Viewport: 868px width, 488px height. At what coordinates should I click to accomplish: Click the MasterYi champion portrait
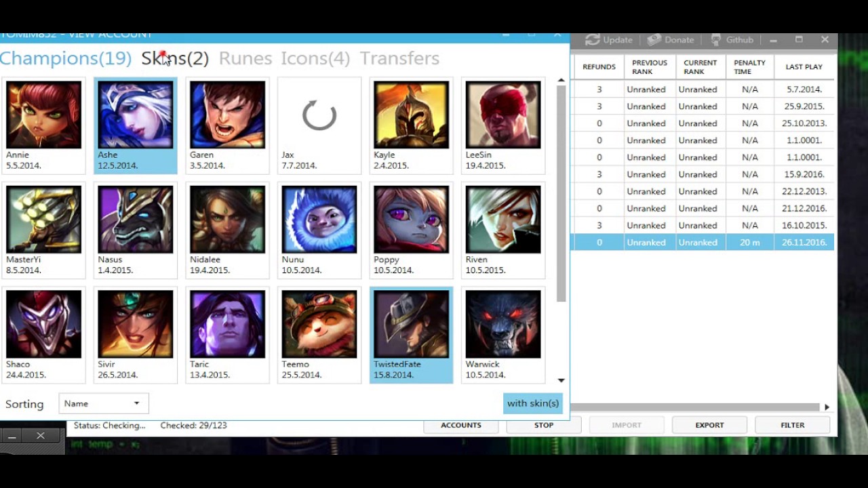point(43,219)
